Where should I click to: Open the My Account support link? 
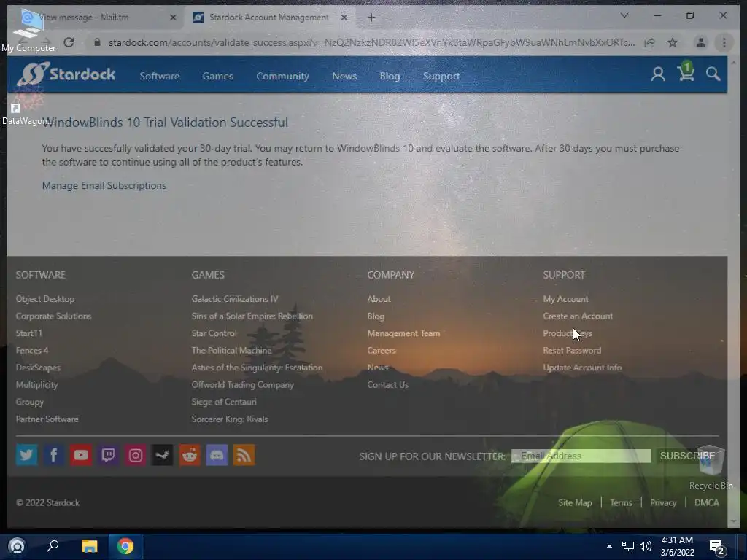(x=565, y=299)
